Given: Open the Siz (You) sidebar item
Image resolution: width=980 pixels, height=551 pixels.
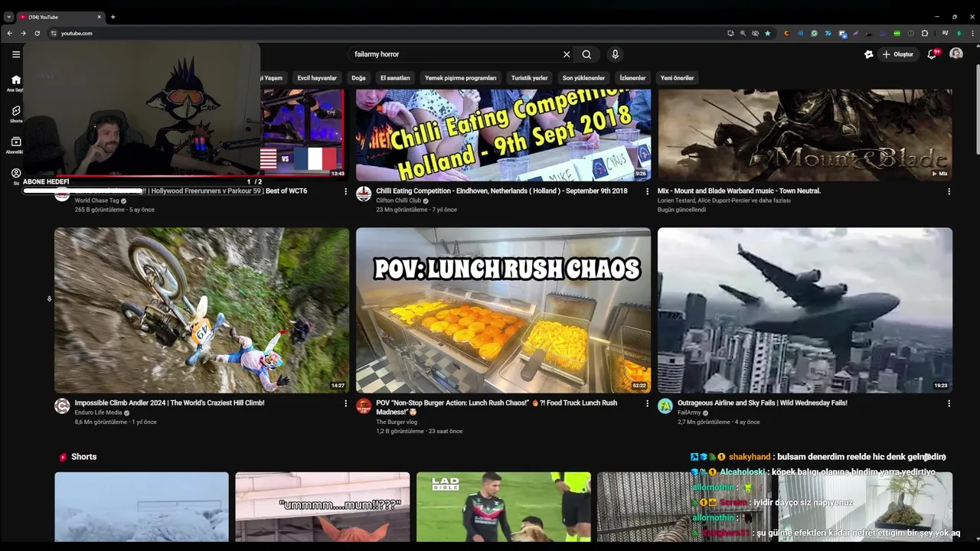Looking at the screenshot, I should coord(15,176).
